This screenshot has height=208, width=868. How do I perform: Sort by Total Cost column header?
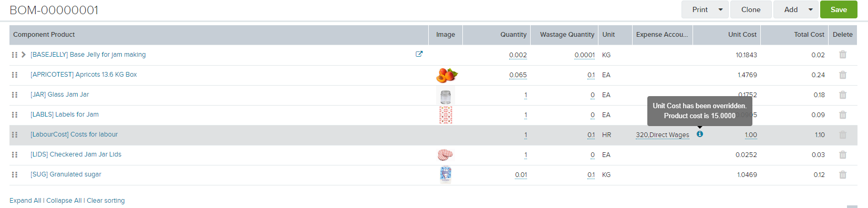[x=809, y=35]
